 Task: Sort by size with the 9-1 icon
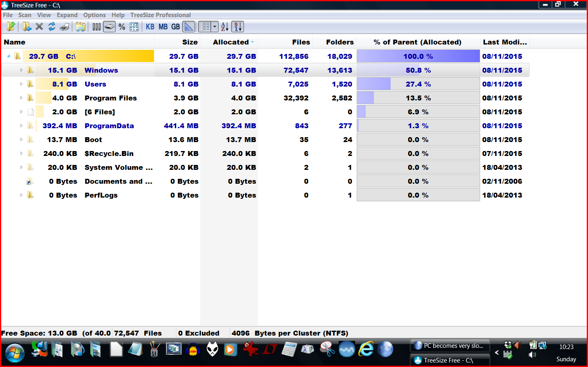[x=237, y=27]
